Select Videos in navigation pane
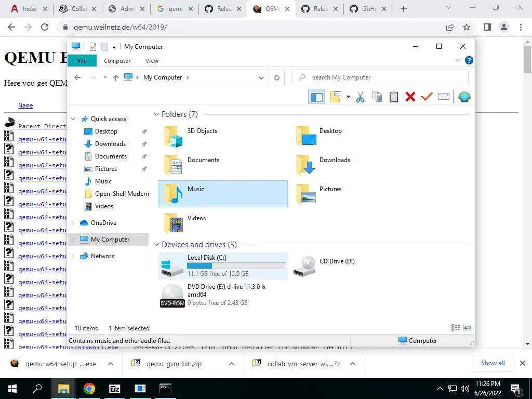Viewport: 532px width, 399px height. tap(104, 206)
